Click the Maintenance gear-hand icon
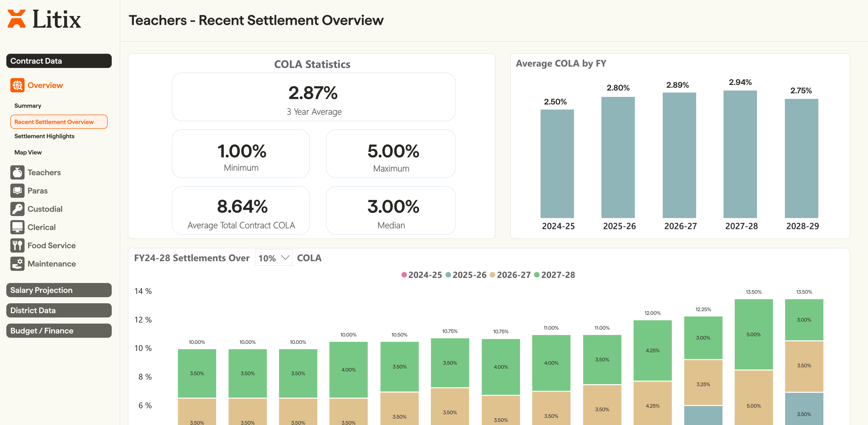This screenshot has height=425, width=868. tap(17, 263)
